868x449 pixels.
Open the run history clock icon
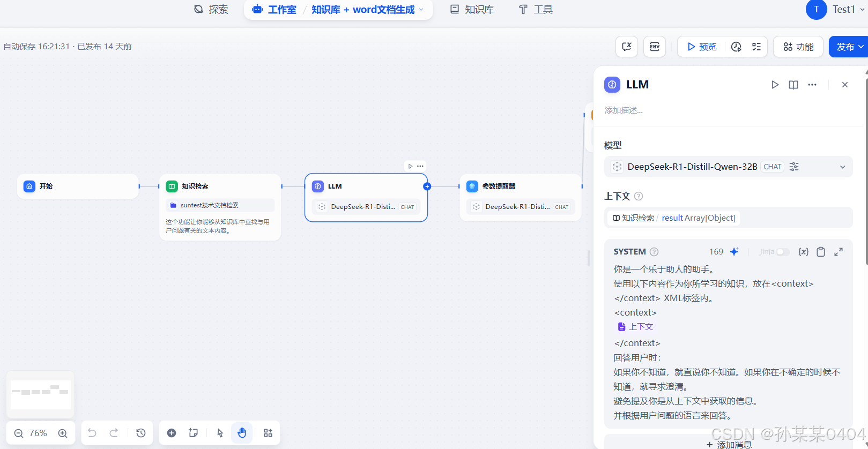[x=736, y=47]
